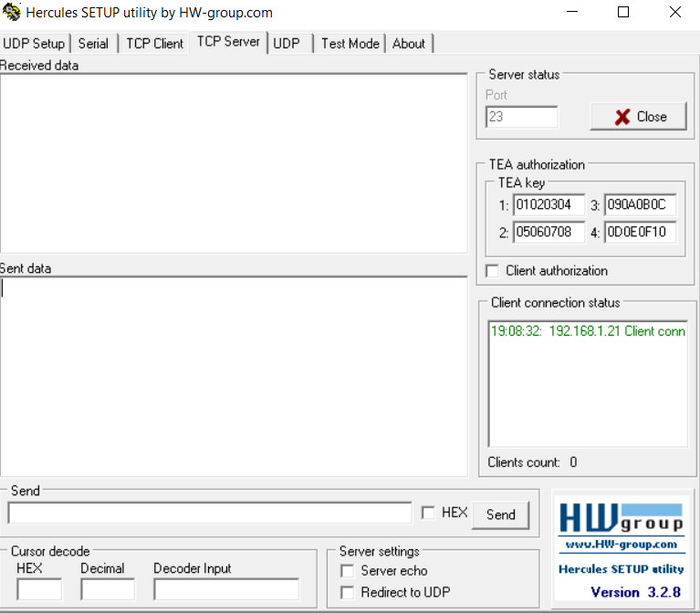The height and width of the screenshot is (613, 700).
Task: Click TEA key field 4 containing 0D0E0F10
Action: click(x=640, y=233)
